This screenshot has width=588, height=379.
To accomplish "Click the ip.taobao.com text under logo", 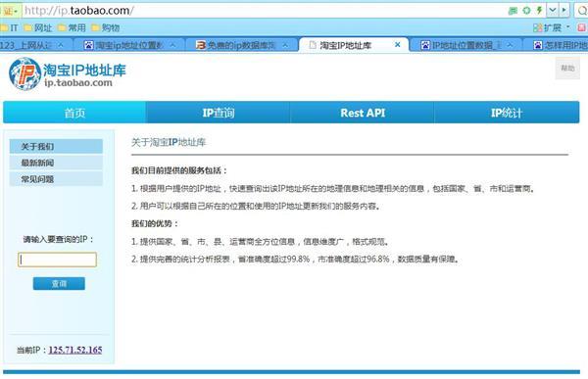I will (x=78, y=83).
